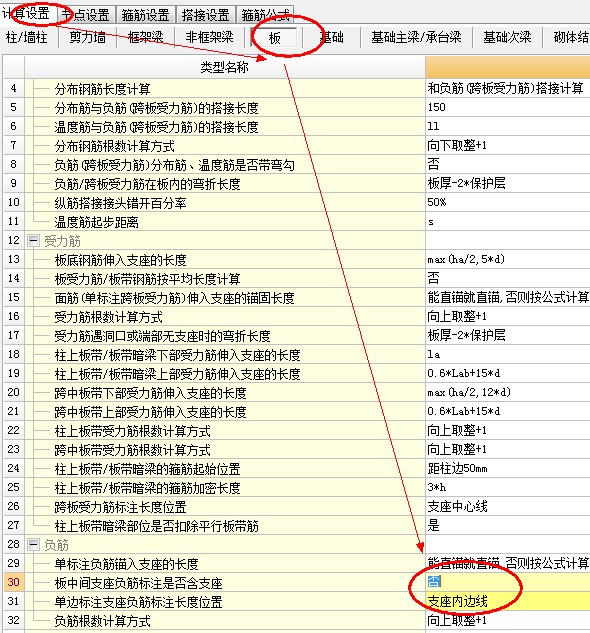The image size is (590, 633).
Task: Edit the 是 value in row 27
Action: tap(508, 526)
